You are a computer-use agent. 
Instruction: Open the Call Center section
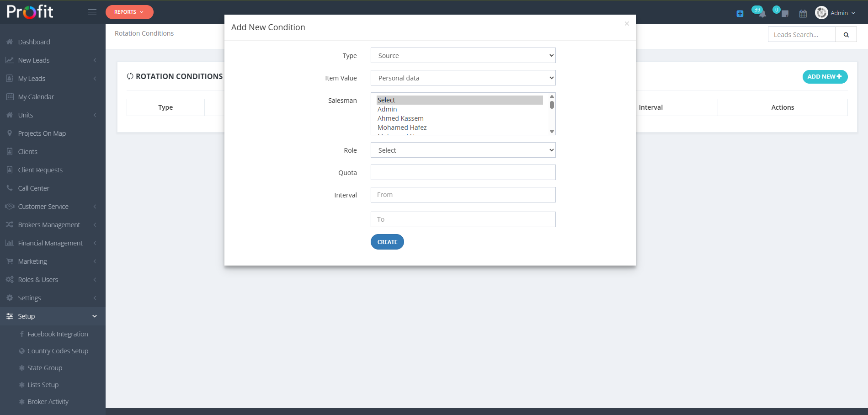click(x=33, y=188)
